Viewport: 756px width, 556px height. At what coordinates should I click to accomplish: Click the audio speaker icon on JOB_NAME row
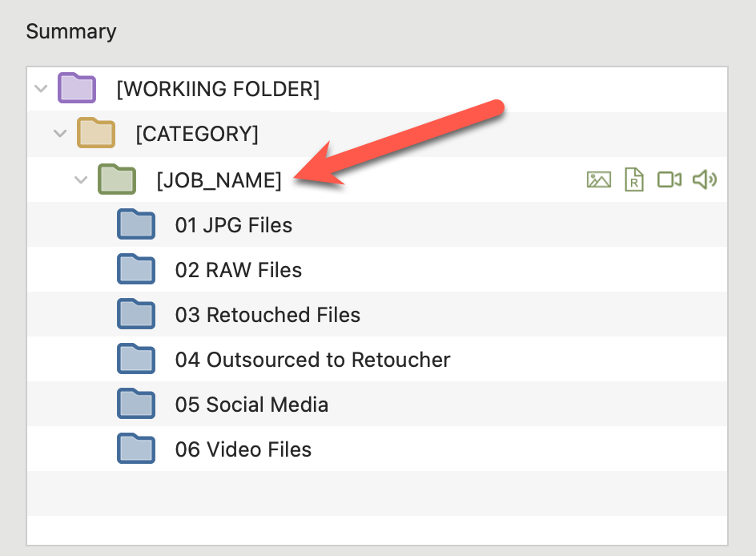click(704, 179)
